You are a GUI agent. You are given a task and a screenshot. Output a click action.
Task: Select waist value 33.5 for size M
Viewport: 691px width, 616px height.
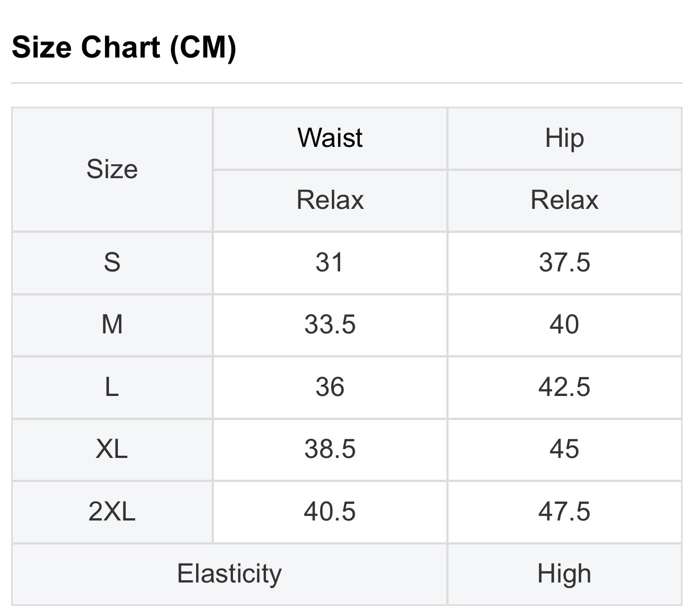pos(330,324)
